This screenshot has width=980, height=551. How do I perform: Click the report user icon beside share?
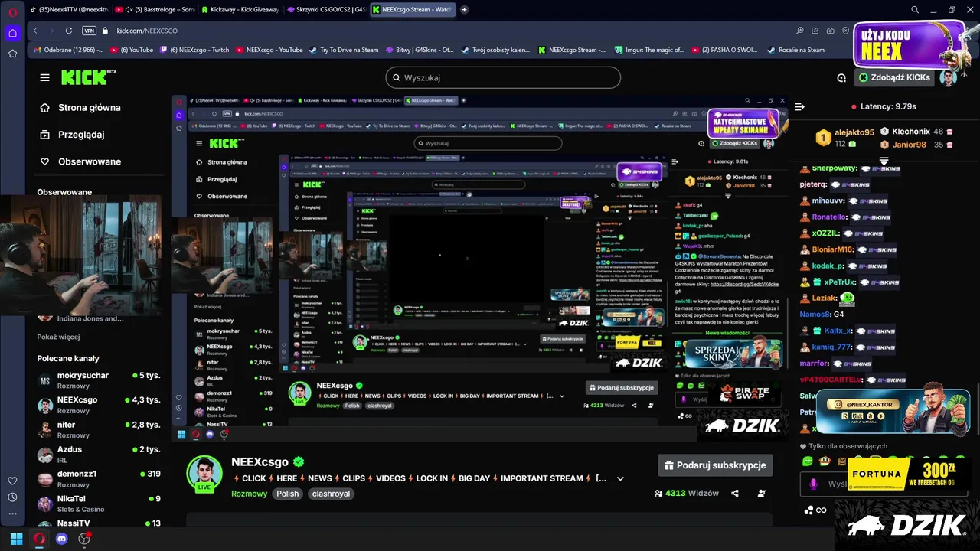[x=761, y=494]
